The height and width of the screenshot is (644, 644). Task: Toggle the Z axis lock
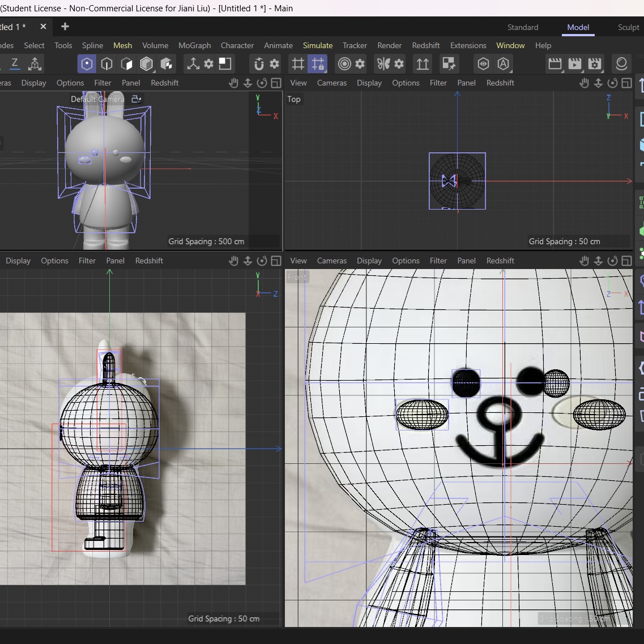point(14,63)
